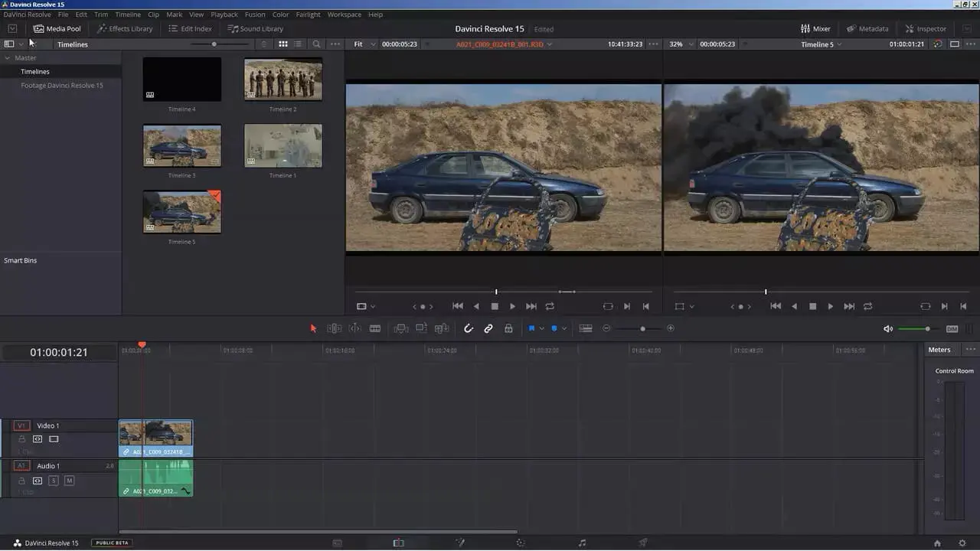Select the arrow Selection Mode tool

point(313,328)
